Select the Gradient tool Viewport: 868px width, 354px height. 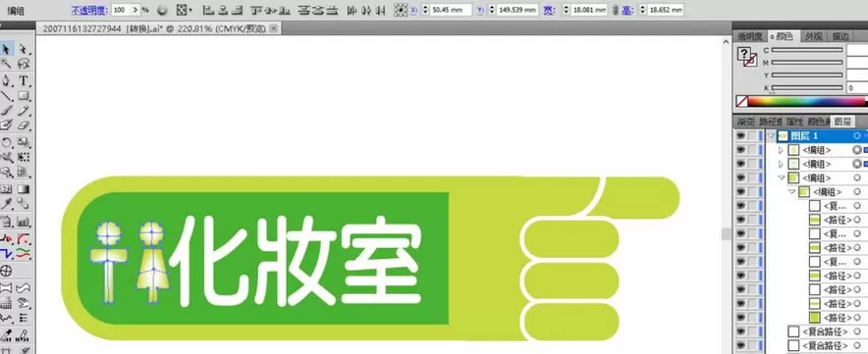click(x=24, y=189)
